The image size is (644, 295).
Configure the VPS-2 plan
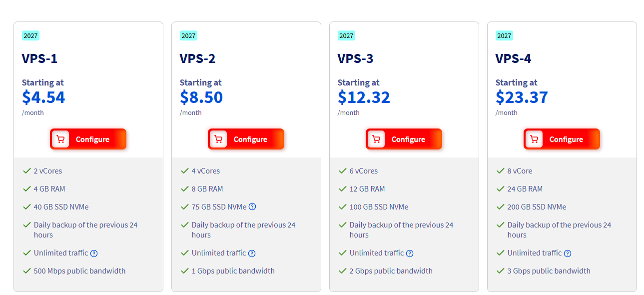(246, 139)
